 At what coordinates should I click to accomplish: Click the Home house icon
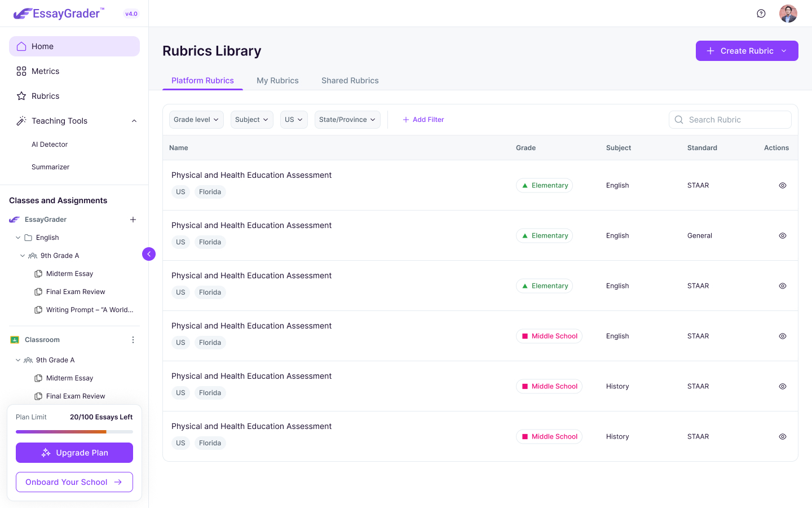[x=21, y=46]
